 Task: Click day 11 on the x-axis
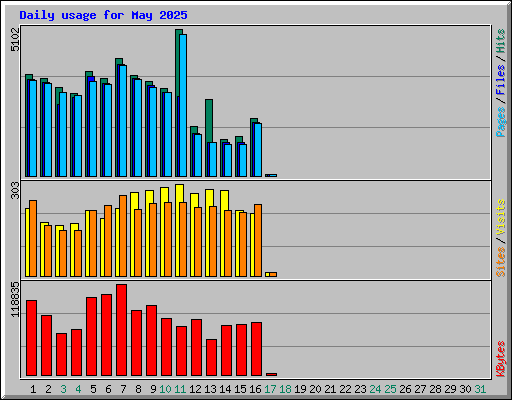[180, 389]
